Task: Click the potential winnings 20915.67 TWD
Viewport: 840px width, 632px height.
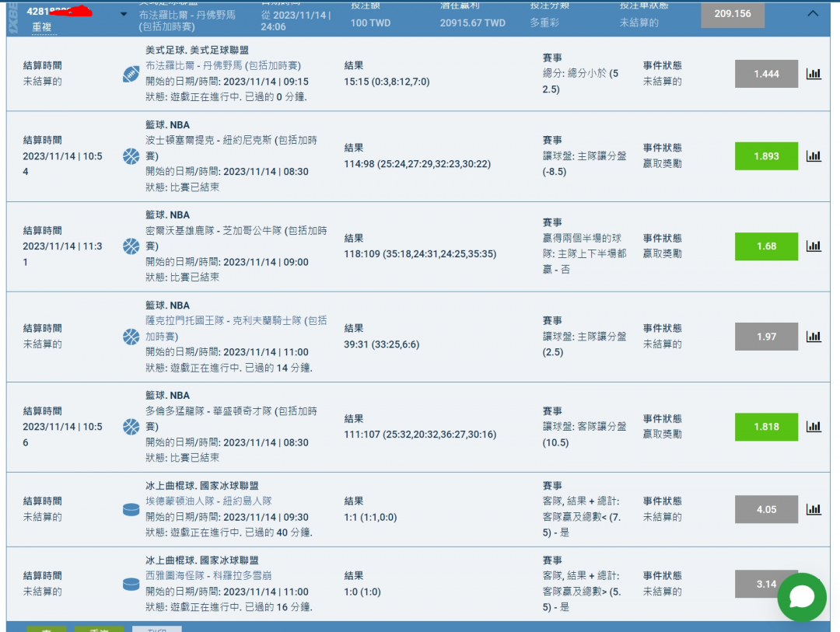Action: tap(473, 23)
